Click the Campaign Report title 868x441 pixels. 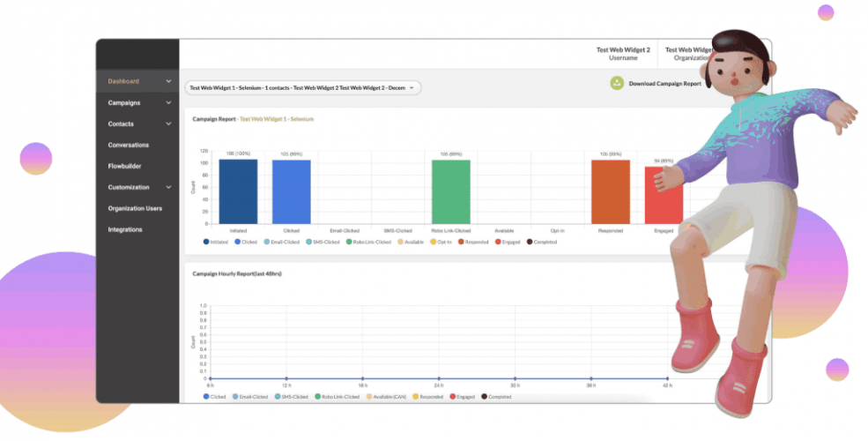coord(214,119)
